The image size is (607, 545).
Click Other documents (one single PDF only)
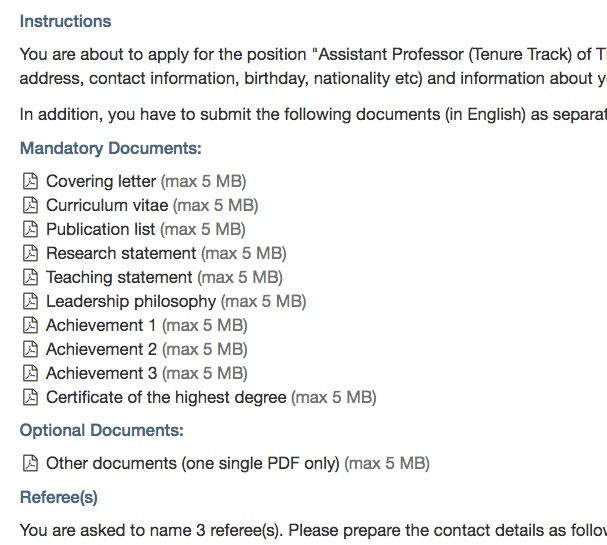point(193,463)
